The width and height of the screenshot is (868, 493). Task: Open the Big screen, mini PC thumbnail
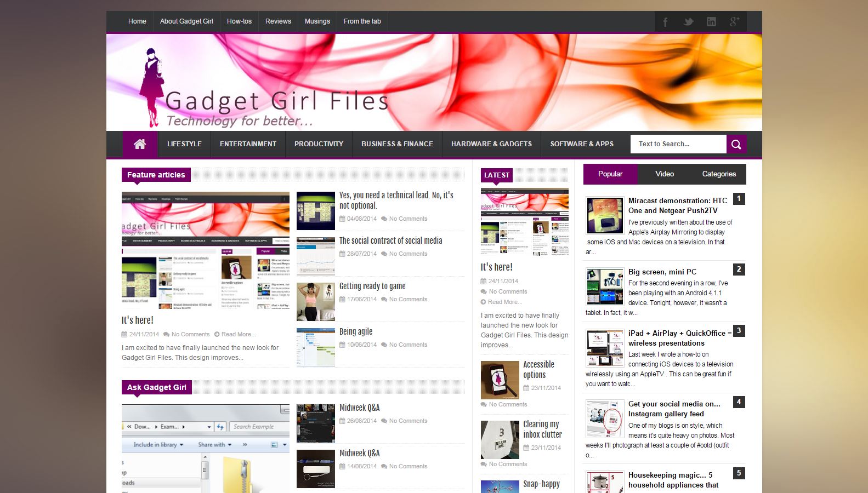pos(605,286)
